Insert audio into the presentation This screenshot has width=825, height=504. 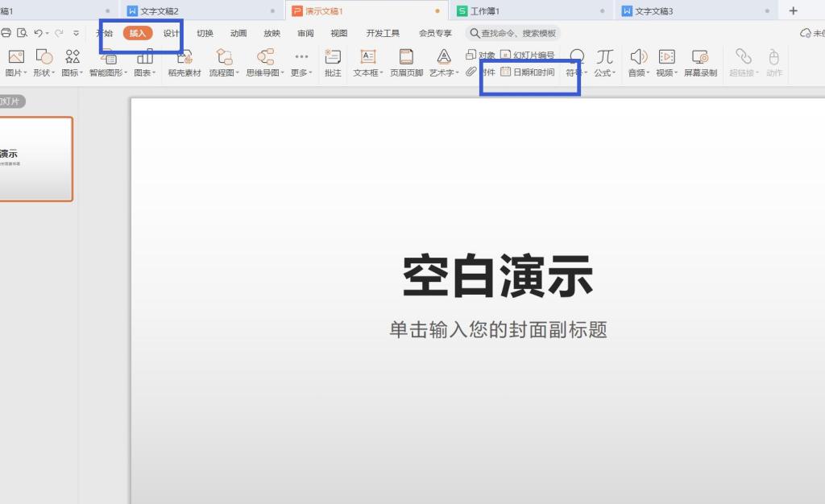(637, 63)
